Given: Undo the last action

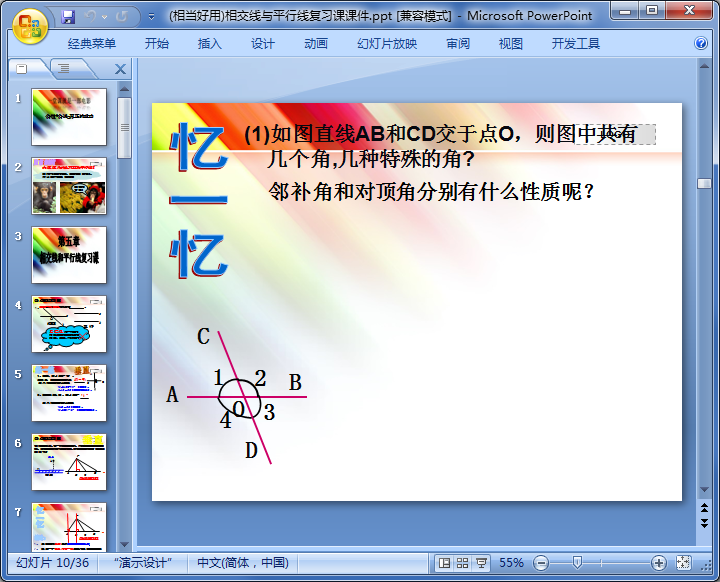Looking at the screenshot, I should click(90, 17).
